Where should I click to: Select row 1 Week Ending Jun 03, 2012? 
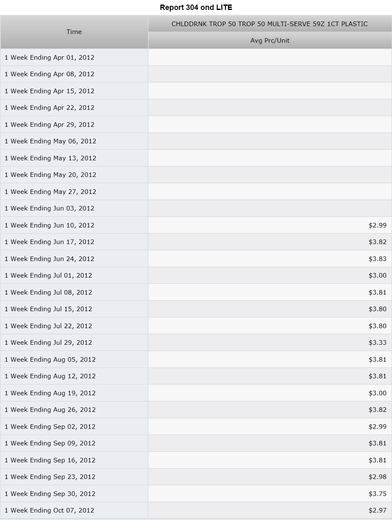(x=196, y=208)
